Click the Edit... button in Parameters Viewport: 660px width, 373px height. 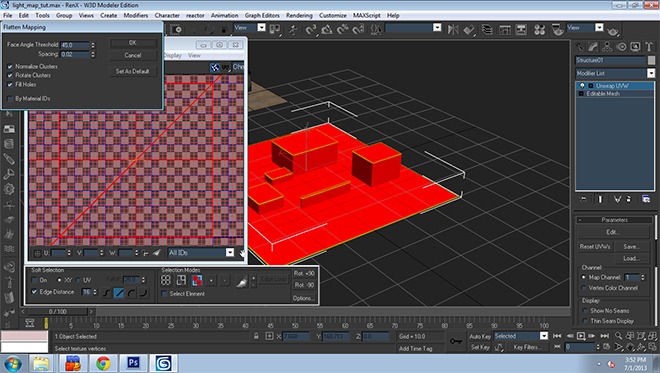point(612,232)
